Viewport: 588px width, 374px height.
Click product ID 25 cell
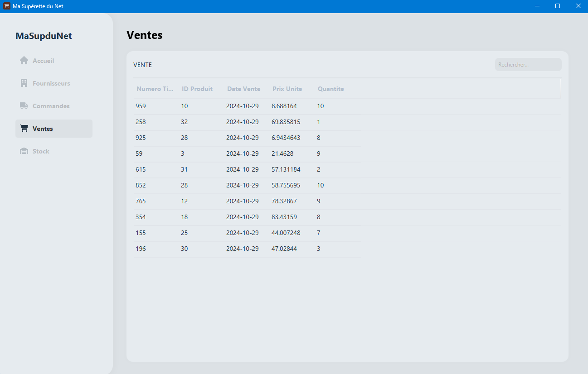click(202, 233)
